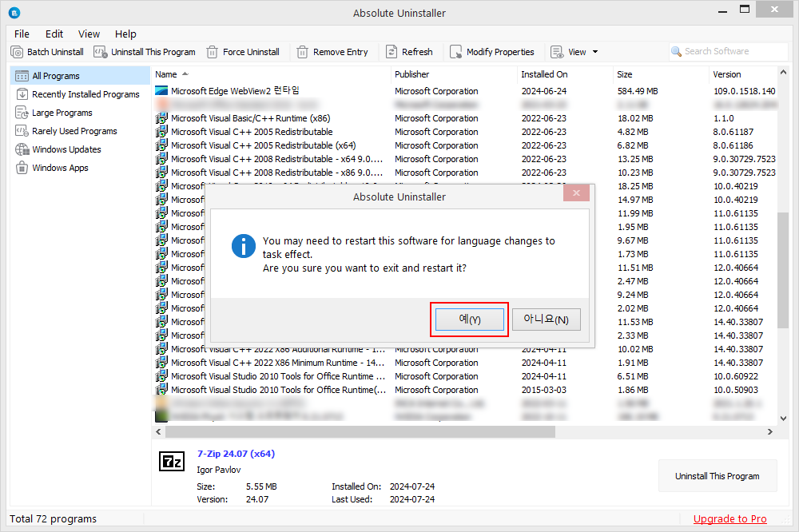Open Windows Apps in the sidebar
This screenshot has width=799, height=532.
point(80,168)
